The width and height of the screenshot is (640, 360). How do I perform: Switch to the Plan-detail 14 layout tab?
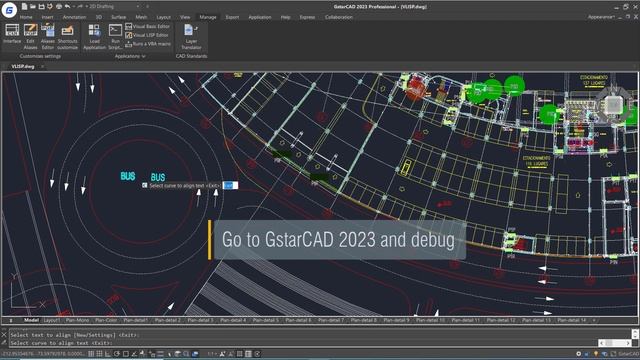pos(571,320)
